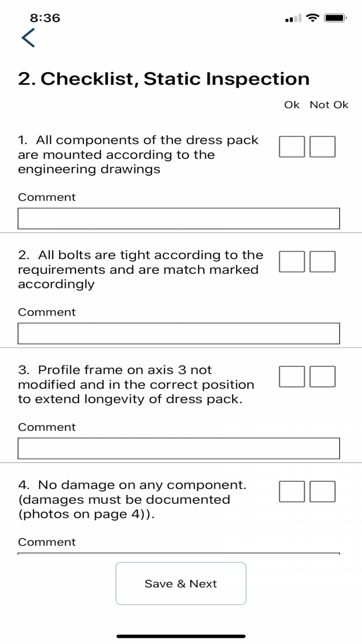Viewport: 362px width, 644px height.
Task: Tap the Not Ok column header
Action: point(329,105)
